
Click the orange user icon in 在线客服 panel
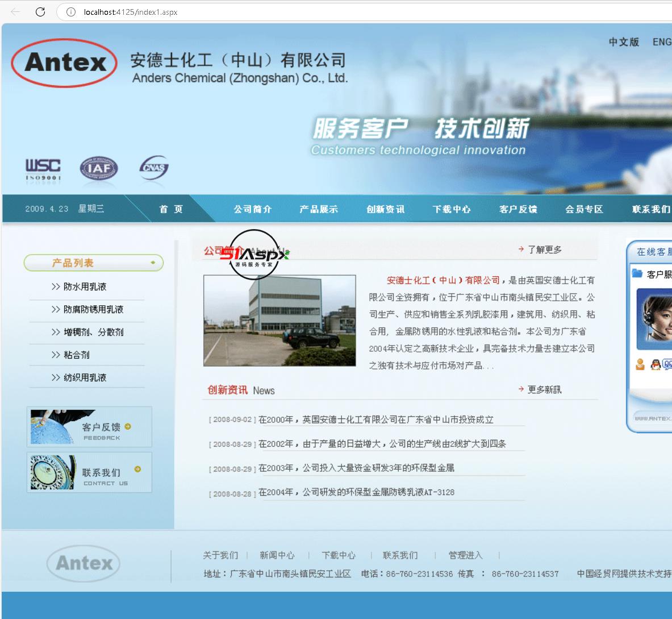click(x=640, y=364)
